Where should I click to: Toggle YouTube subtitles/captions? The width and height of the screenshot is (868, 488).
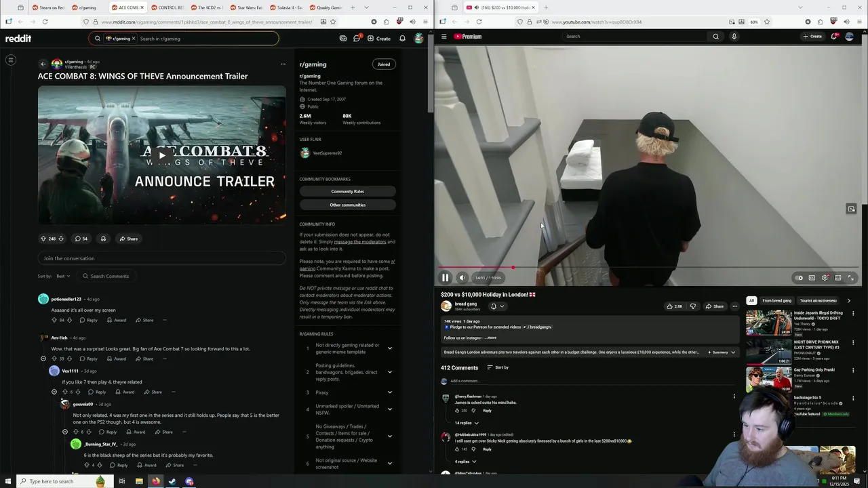pyautogui.click(x=812, y=278)
